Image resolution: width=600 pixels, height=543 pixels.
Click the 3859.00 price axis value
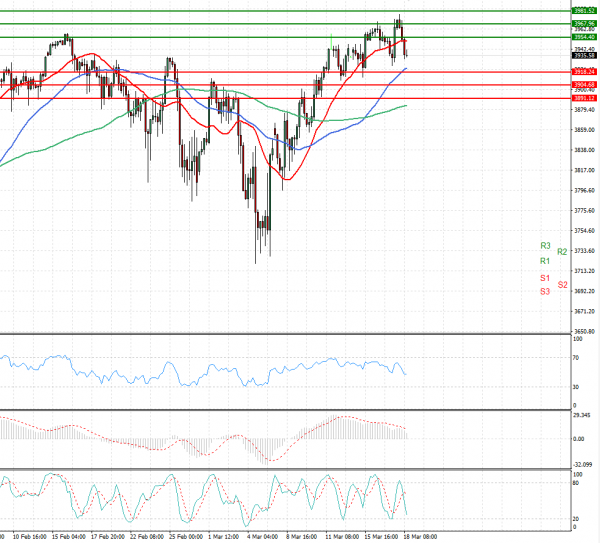coord(584,130)
